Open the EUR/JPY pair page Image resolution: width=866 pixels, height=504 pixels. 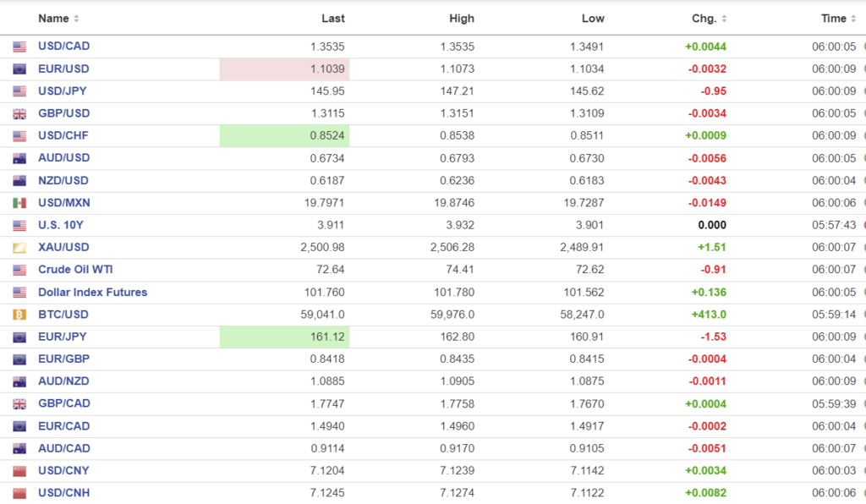[63, 337]
